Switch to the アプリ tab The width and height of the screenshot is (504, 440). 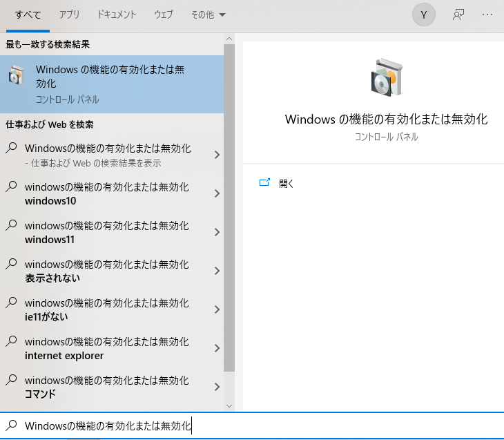(69, 15)
